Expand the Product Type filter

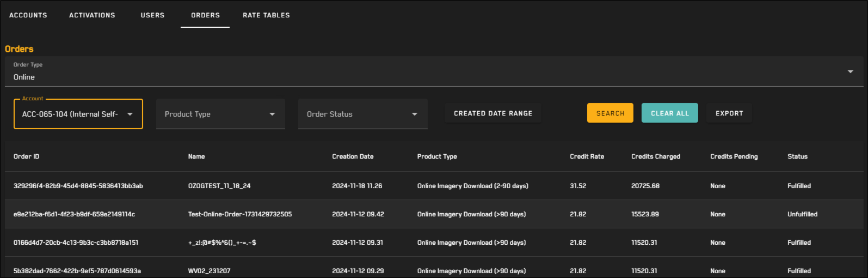220,114
